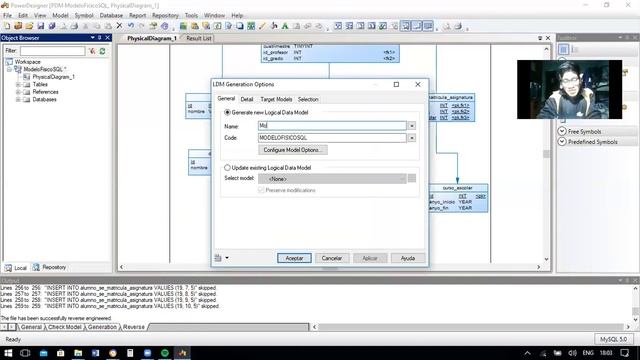Switch to the Target Models tab
This screenshot has height=360, width=640.
point(276,99)
